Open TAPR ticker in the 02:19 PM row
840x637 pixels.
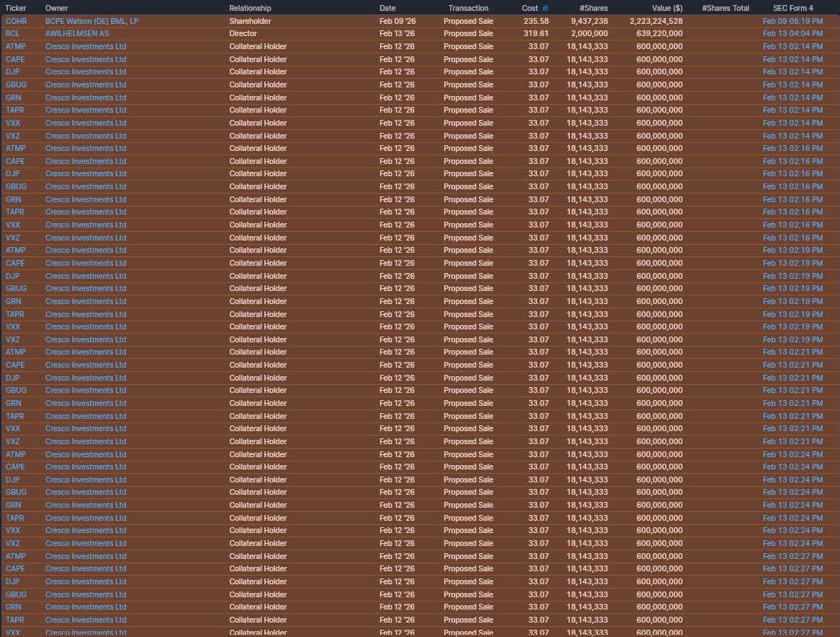coord(15,314)
